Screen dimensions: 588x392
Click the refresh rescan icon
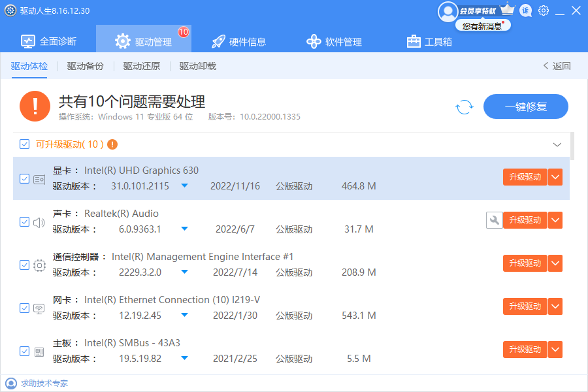[464, 106]
